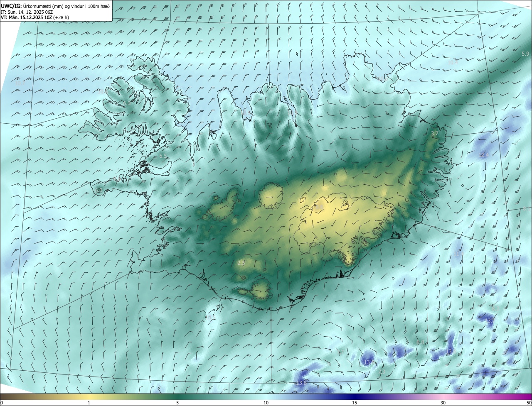Click the '5.9' value label on the map
The height and width of the screenshot is (406, 532).
click(x=525, y=54)
